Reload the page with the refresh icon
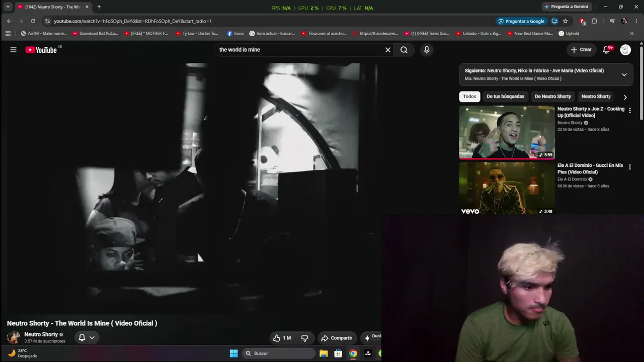644x362 pixels. [33, 21]
